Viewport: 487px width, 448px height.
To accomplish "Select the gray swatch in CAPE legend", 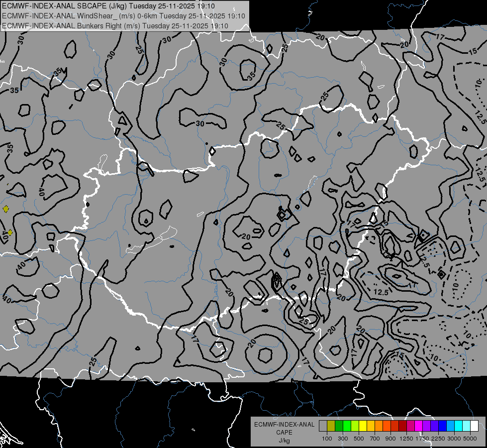I will 323,426.
